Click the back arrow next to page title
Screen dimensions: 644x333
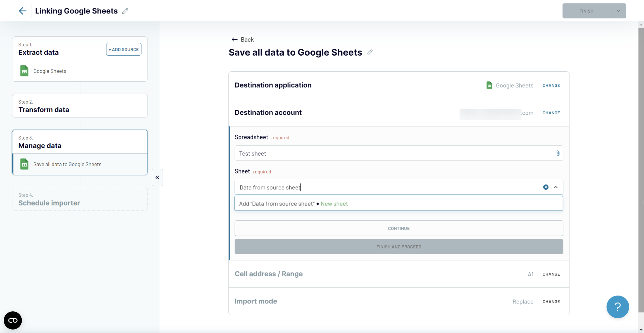tap(22, 11)
